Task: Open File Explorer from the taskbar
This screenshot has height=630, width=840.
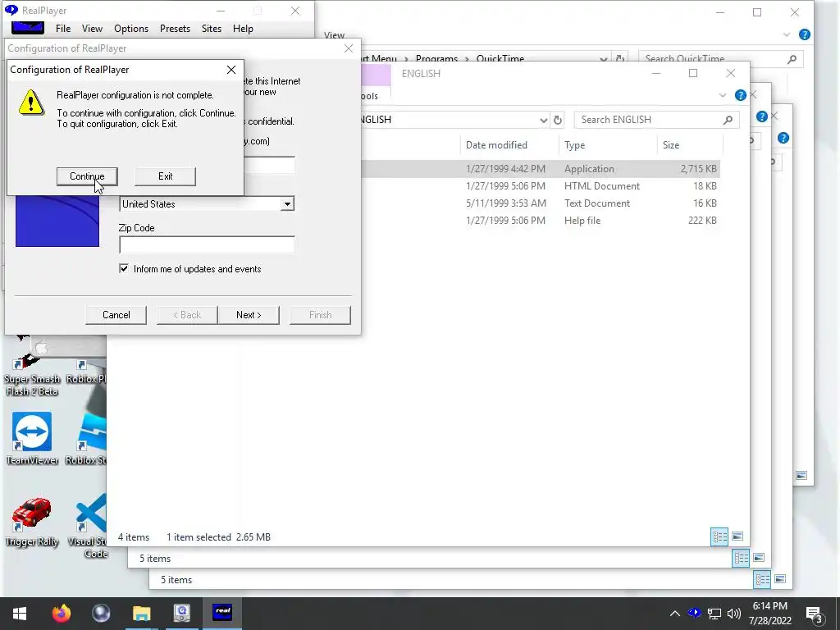Action: coord(141,613)
